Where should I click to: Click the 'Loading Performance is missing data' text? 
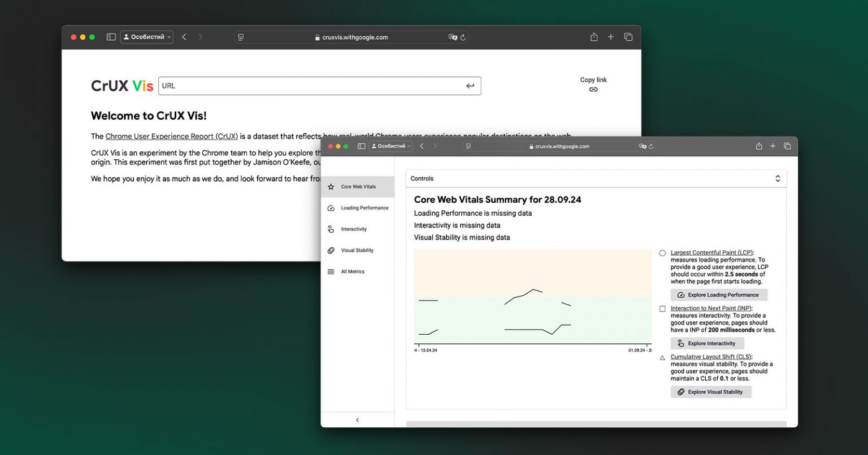(x=473, y=213)
